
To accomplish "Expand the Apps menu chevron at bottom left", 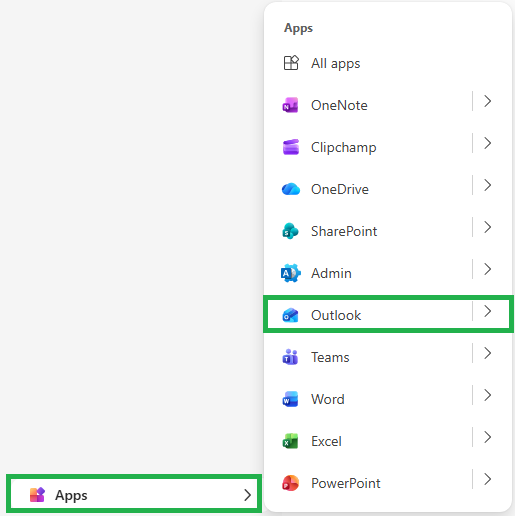I will click(247, 495).
